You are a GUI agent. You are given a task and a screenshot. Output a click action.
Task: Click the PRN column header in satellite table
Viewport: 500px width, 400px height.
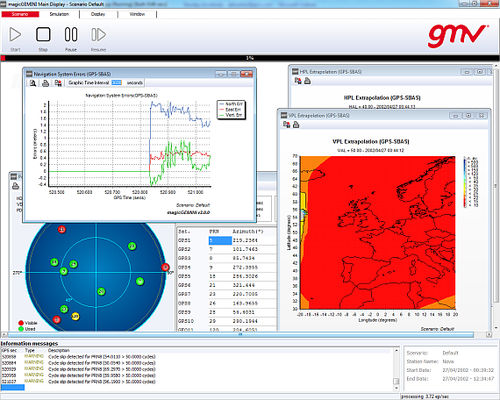214,231
